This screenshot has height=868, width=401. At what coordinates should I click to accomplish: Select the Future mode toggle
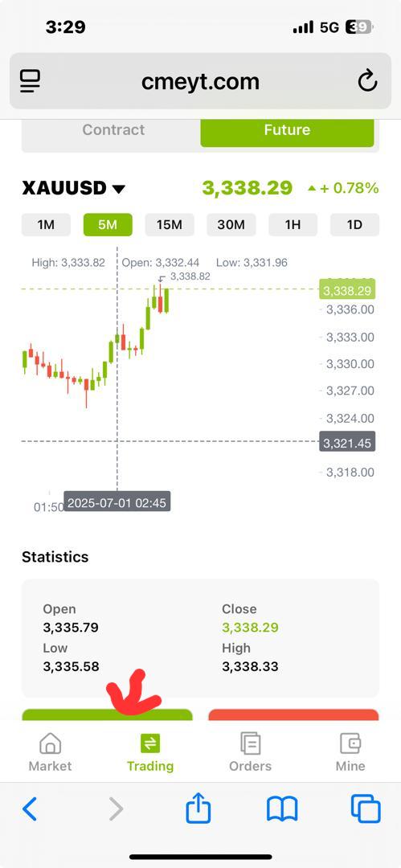(x=287, y=130)
